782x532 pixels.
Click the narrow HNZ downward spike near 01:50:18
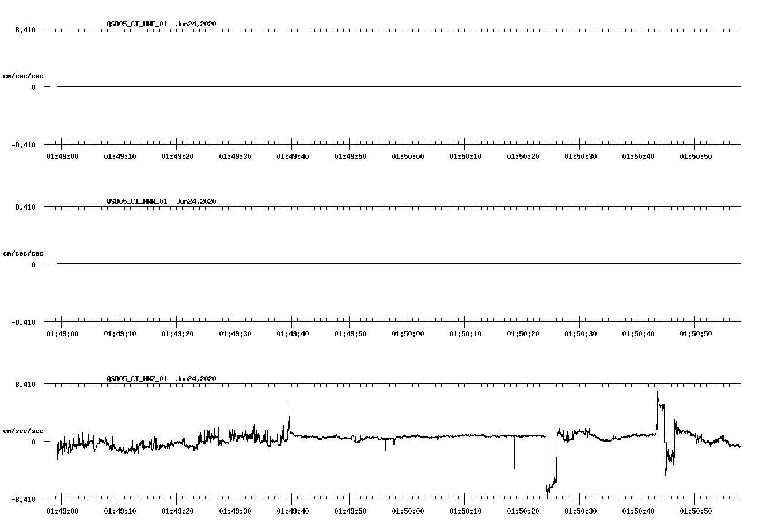tap(514, 452)
